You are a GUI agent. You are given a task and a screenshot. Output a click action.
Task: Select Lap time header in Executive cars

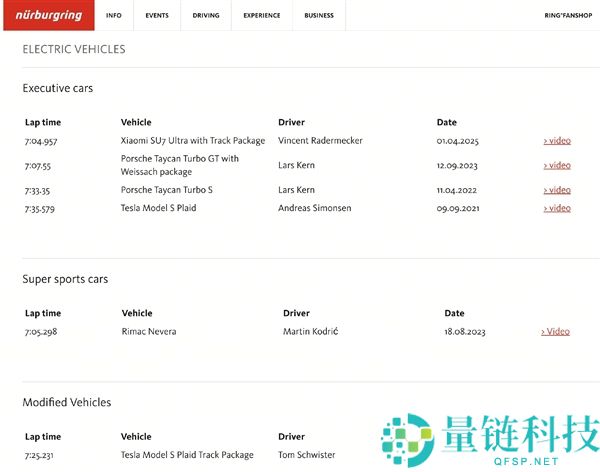(x=43, y=122)
